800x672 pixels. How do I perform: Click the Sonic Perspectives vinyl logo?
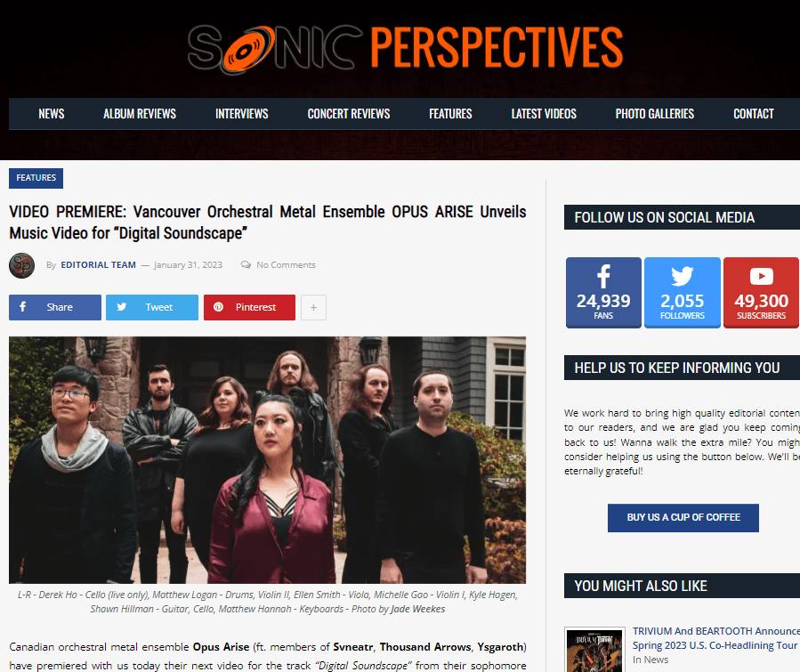click(405, 47)
